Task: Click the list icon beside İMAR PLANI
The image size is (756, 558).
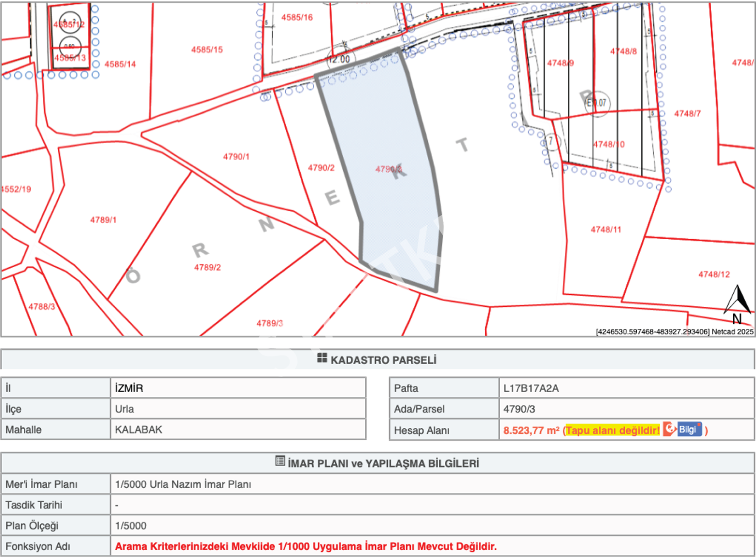Action: click(280, 461)
